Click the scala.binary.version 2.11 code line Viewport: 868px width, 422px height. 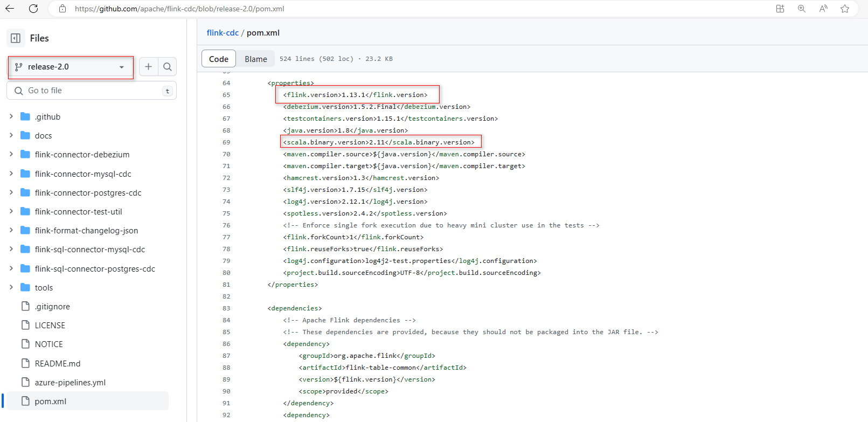(x=379, y=142)
